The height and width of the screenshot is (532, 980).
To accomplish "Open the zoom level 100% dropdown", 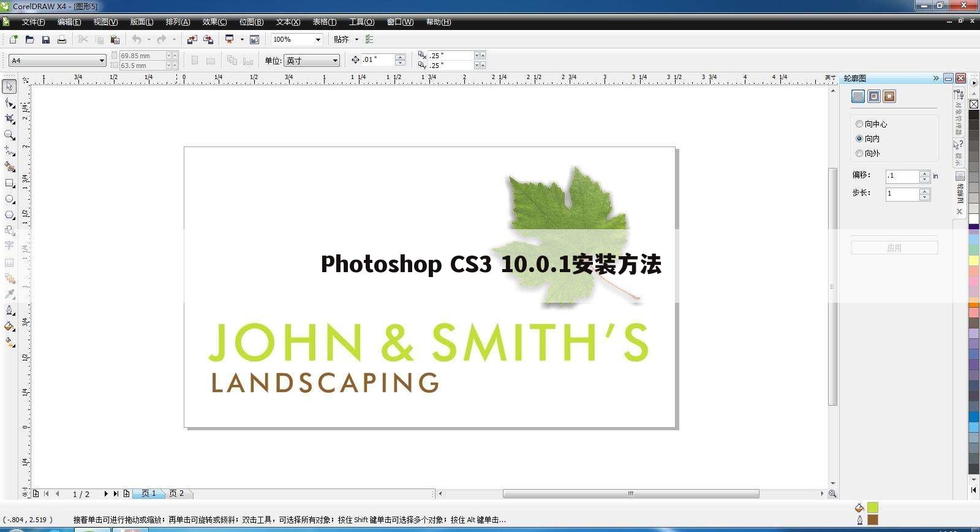I will point(318,39).
